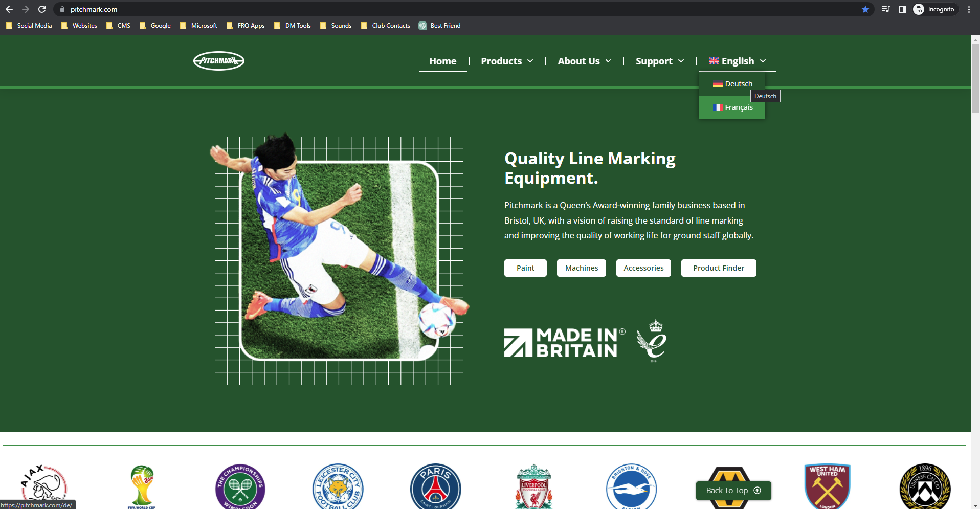Open the tab search/media control icon
The width and height of the screenshot is (980, 509).
[885, 9]
